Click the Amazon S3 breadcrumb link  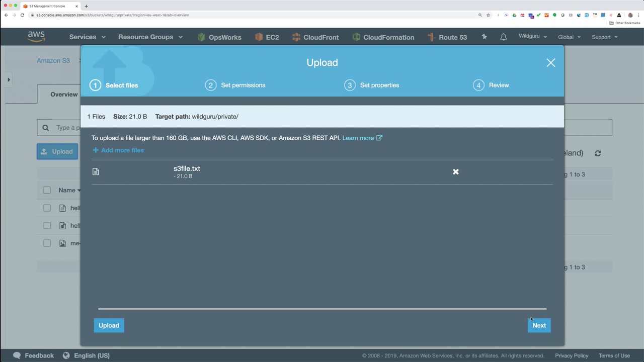point(53,61)
